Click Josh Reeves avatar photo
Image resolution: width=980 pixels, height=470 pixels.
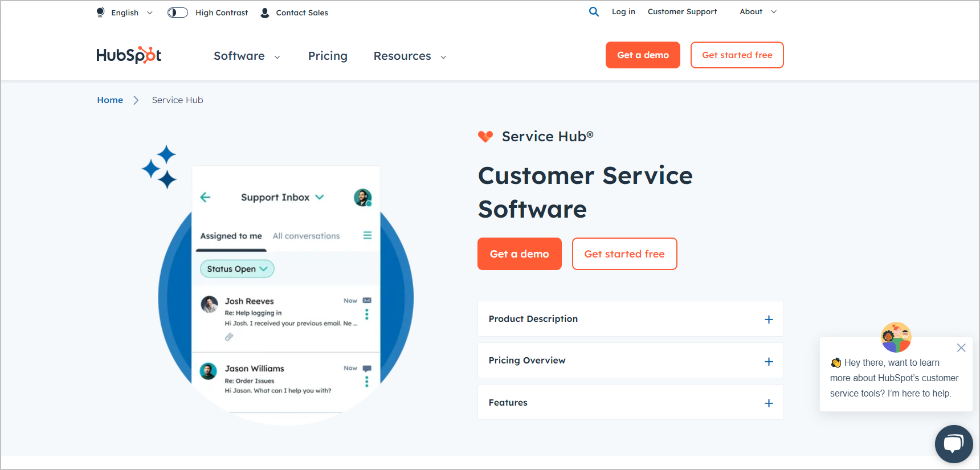[209, 304]
